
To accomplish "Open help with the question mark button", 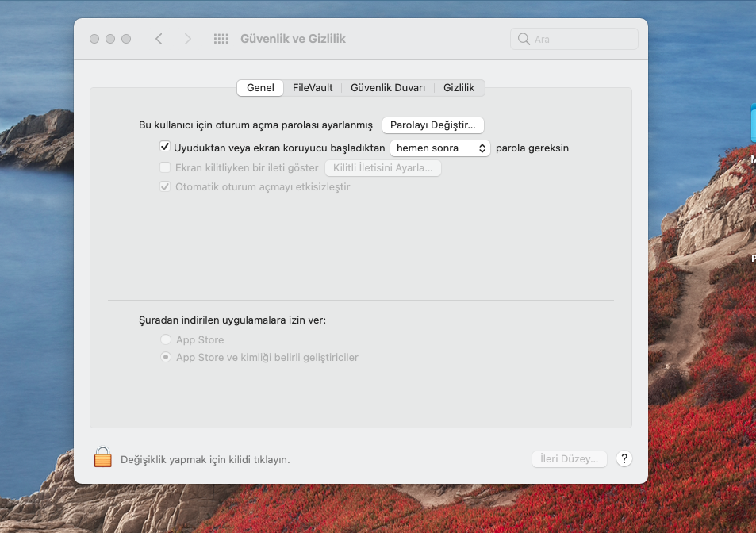I will [624, 458].
